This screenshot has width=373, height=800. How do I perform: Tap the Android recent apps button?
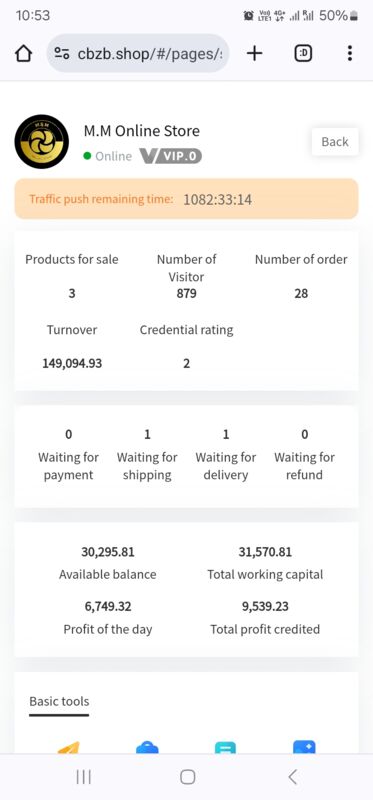click(84, 777)
